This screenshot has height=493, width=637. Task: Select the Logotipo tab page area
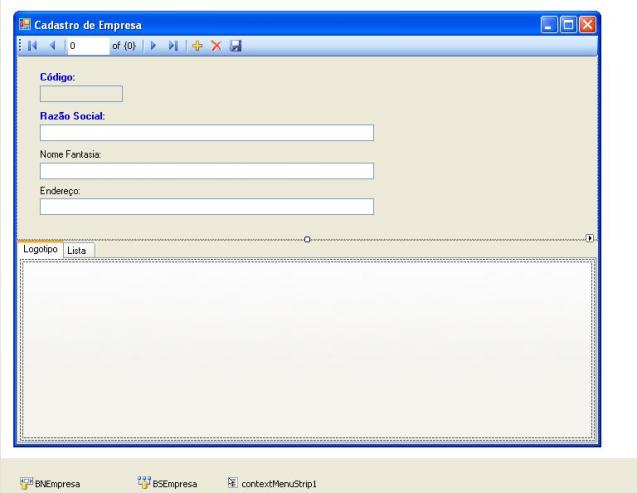[308, 350]
